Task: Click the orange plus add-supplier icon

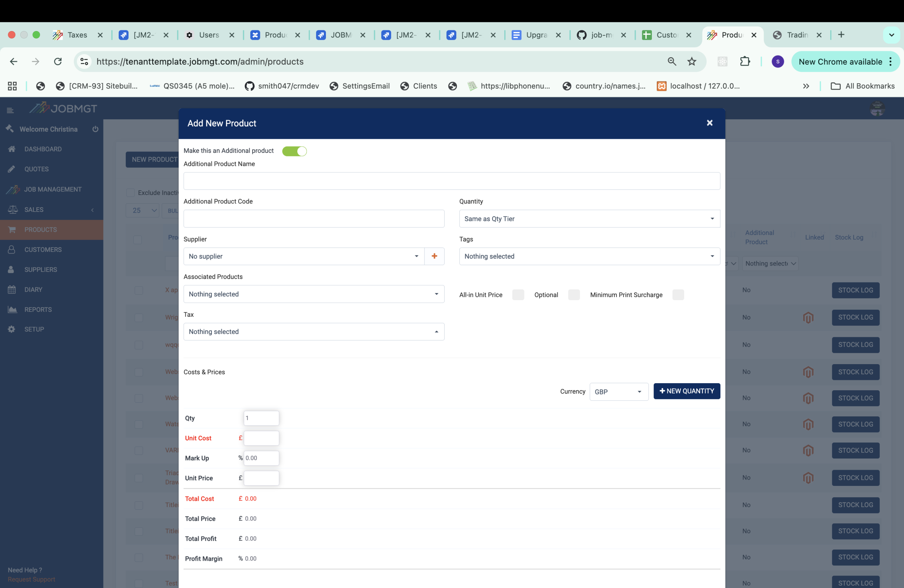Action: pos(434,256)
